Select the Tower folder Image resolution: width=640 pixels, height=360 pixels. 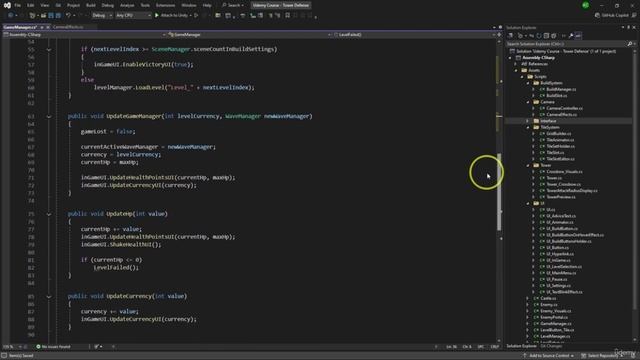click(545, 165)
